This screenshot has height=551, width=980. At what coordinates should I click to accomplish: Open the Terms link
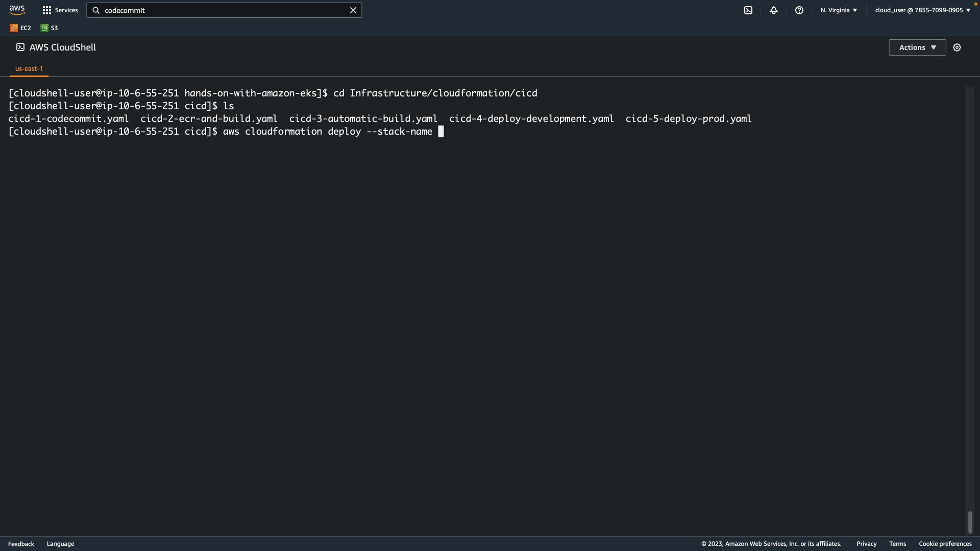(x=897, y=544)
